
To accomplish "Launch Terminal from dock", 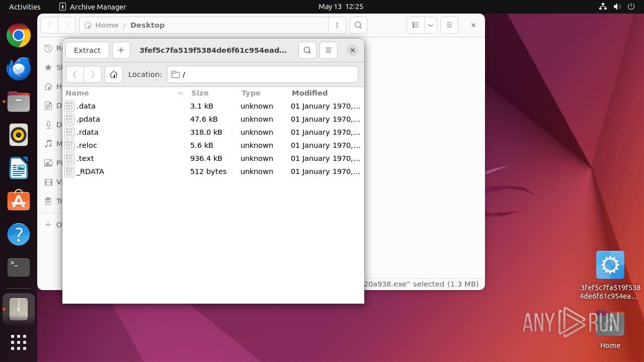I will click(x=19, y=267).
